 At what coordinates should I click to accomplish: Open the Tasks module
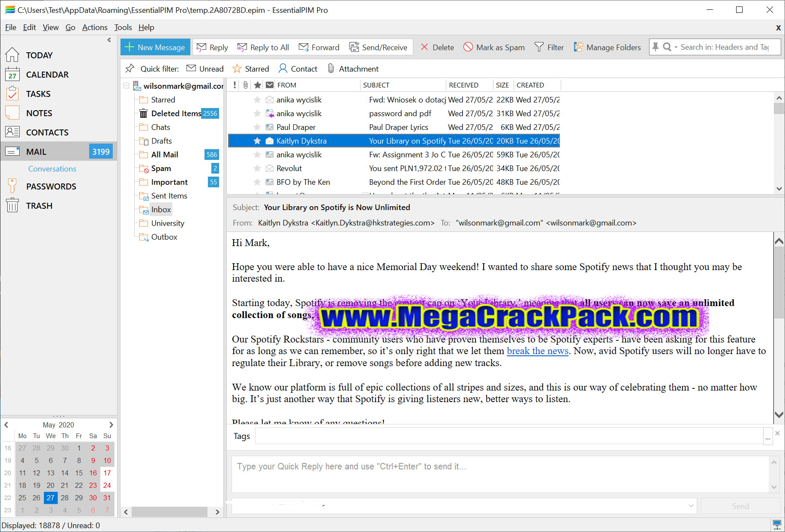38,94
